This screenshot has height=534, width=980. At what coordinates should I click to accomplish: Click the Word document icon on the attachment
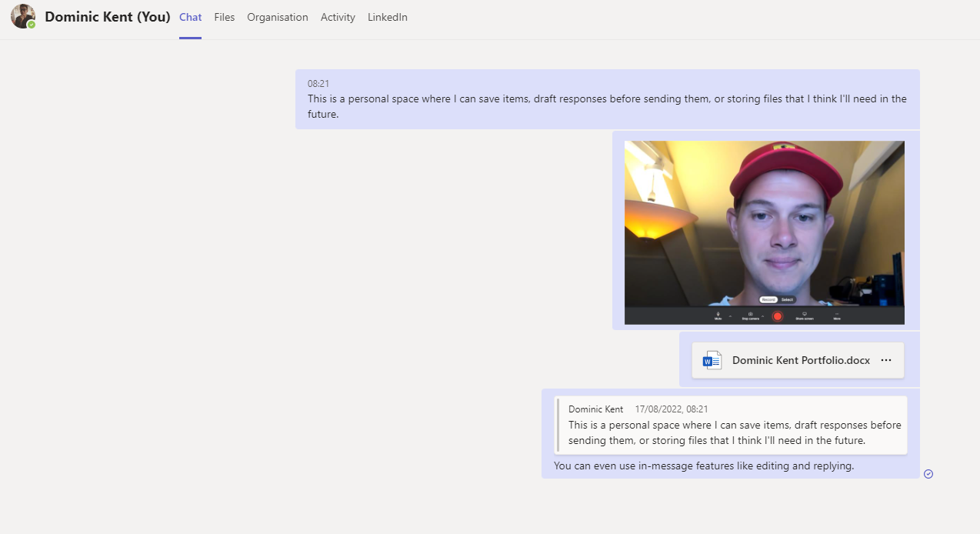click(712, 359)
